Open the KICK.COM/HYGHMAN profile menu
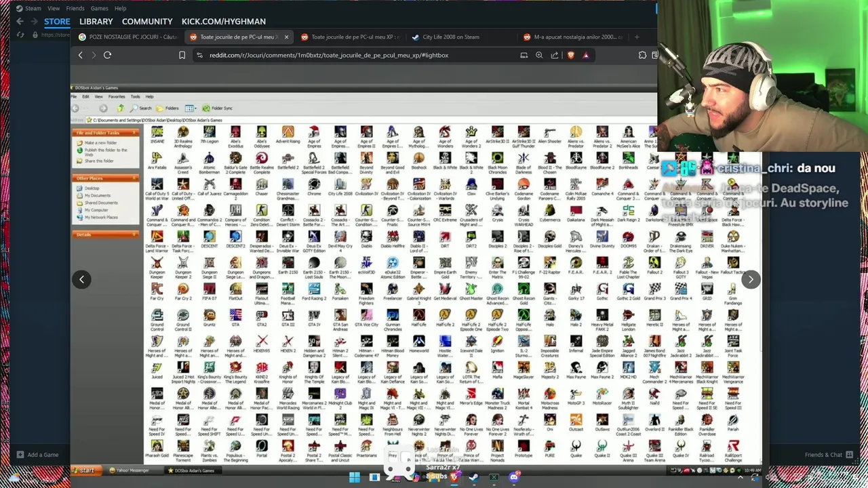The image size is (868, 488). tap(224, 22)
